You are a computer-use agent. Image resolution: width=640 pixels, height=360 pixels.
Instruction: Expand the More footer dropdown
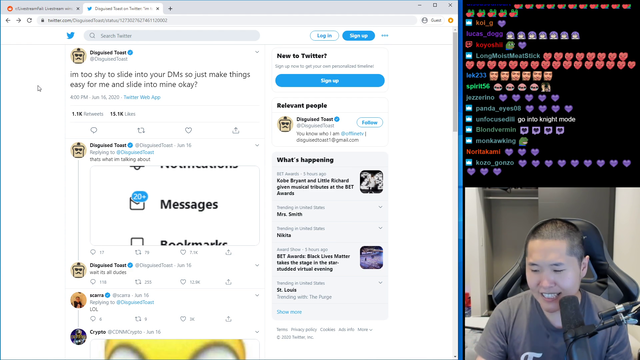(x=365, y=329)
